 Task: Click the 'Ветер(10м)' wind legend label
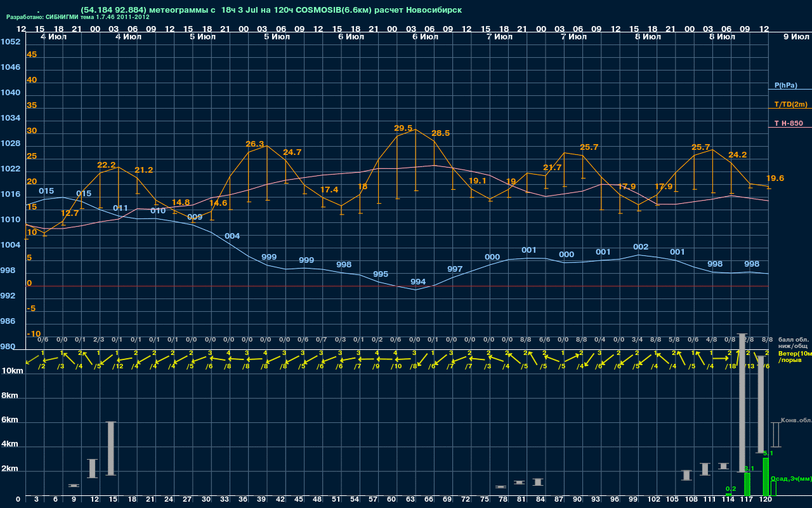[x=794, y=353]
